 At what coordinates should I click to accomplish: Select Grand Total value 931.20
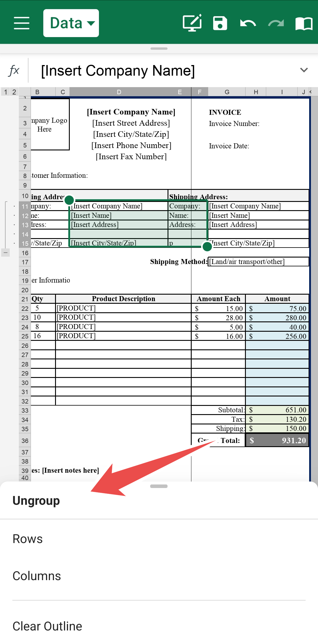277,440
